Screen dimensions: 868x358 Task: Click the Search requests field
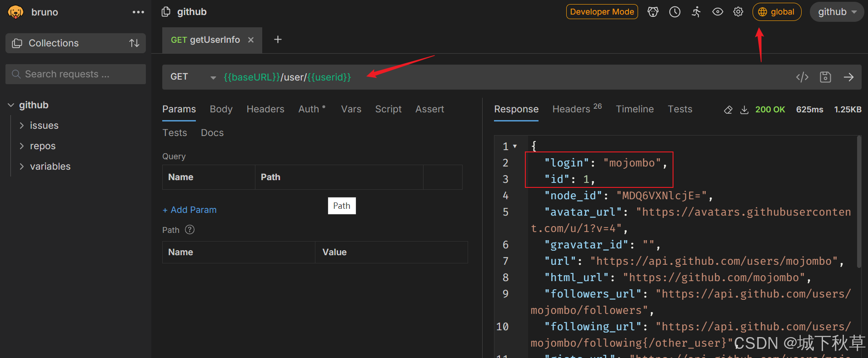click(x=75, y=74)
